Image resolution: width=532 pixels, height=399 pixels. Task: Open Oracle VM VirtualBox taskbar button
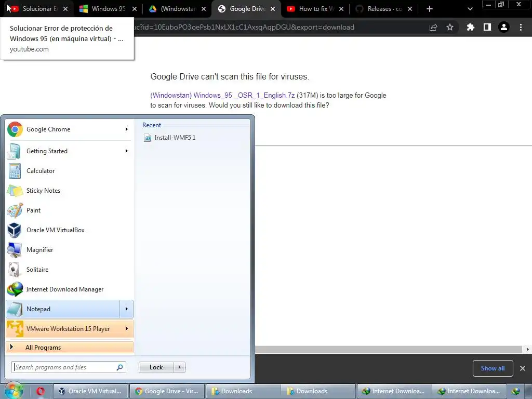click(91, 391)
